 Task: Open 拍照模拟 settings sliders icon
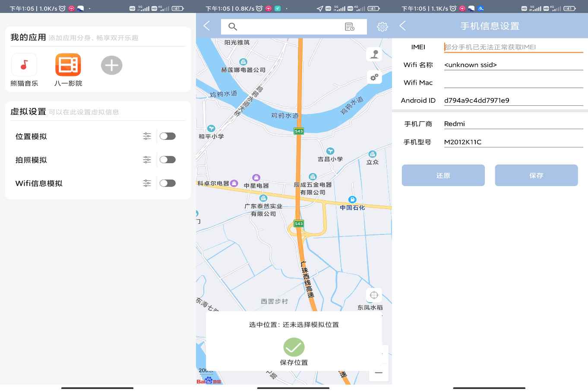click(147, 160)
